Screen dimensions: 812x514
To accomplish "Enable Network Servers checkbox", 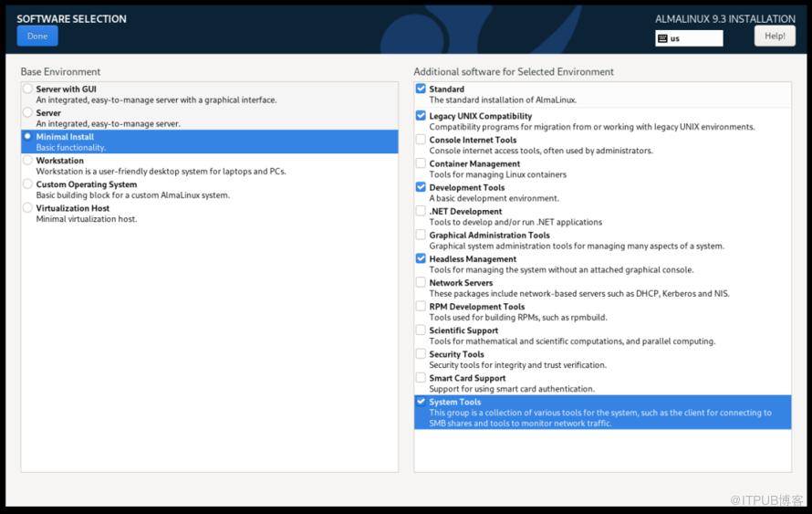I will (x=421, y=282).
